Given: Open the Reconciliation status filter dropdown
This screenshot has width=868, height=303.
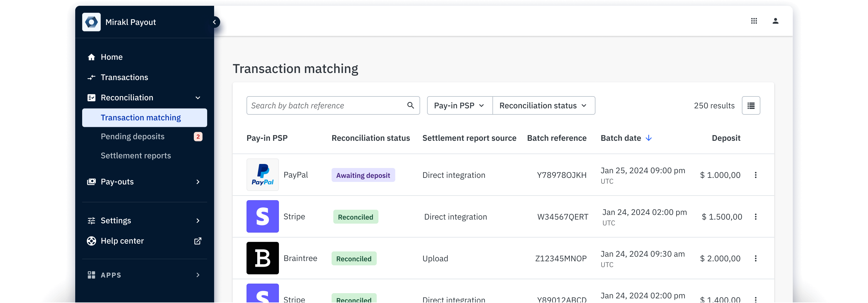Looking at the screenshot, I should (543, 106).
